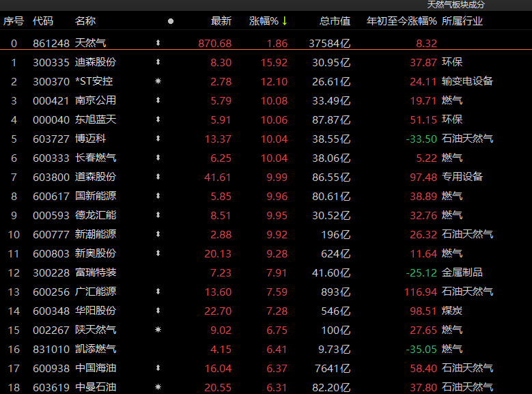Select stock name 新奥股份
532x394 pixels.
[96, 253]
